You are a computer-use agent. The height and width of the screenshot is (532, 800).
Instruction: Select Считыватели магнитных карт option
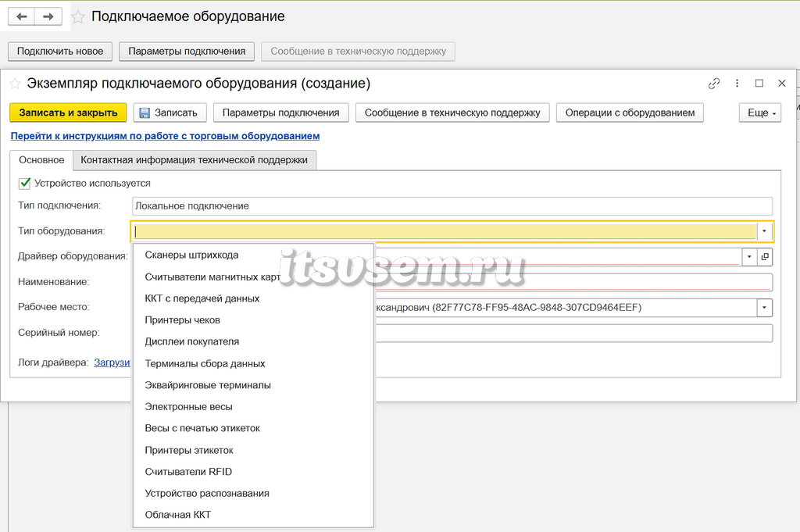point(254,277)
